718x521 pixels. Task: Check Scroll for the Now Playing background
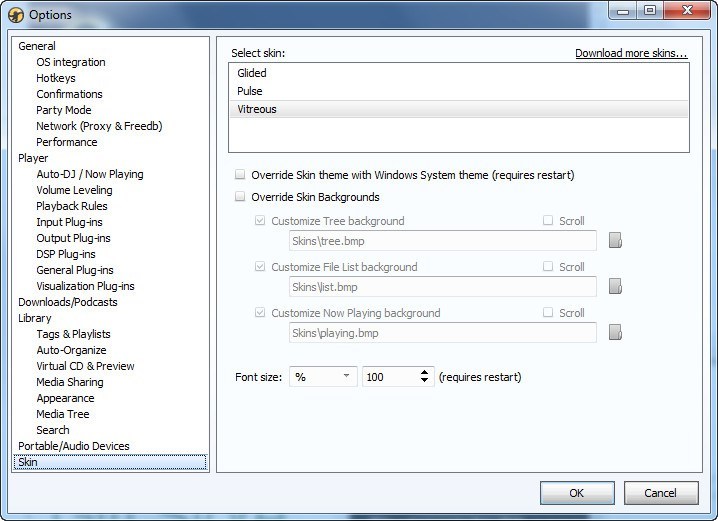coord(548,312)
